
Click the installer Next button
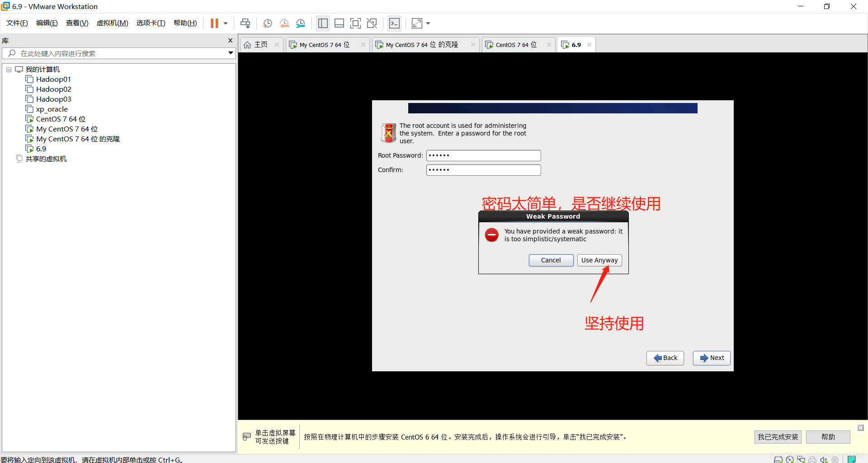(712, 358)
